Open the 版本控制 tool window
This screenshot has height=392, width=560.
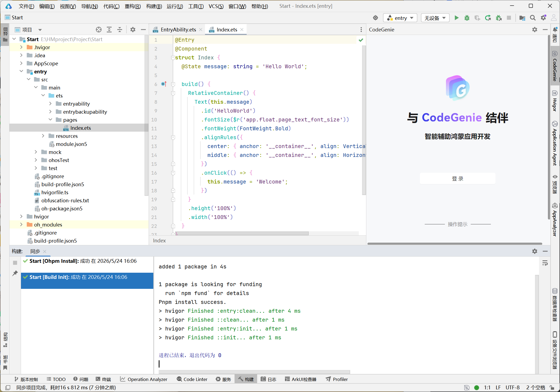(26, 379)
